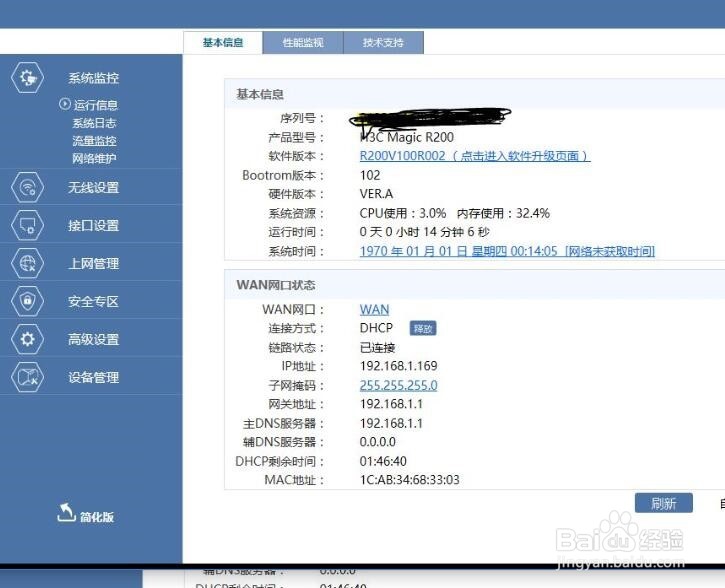Viewport: 725px width, 588px height.
Task: Click the hardware version VER.A text
Action: (376, 194)
